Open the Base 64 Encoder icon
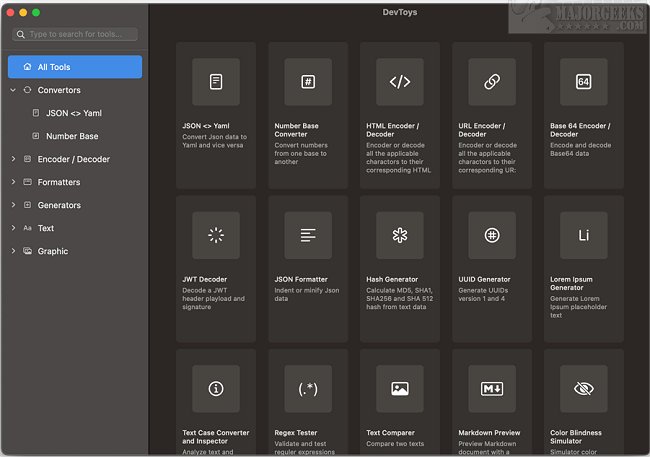Screen dimensions: 650x457 pyautogui.click(x=584, y=82)
